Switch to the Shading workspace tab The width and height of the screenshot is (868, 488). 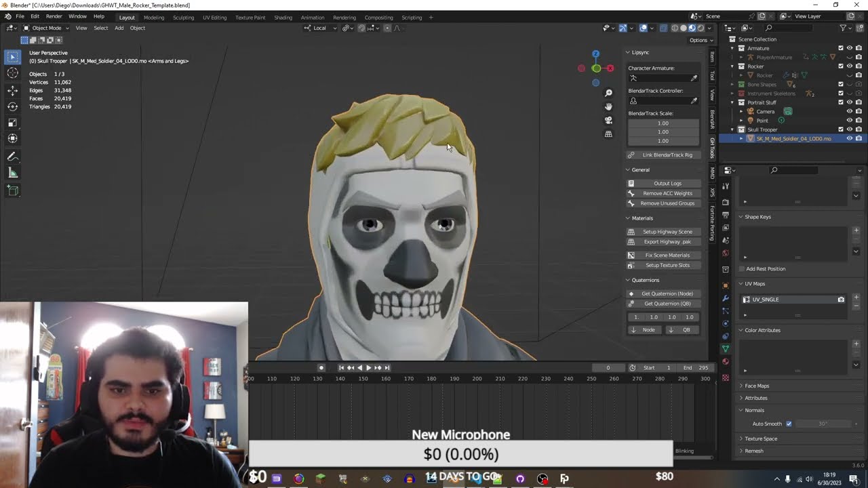point(283,18)
